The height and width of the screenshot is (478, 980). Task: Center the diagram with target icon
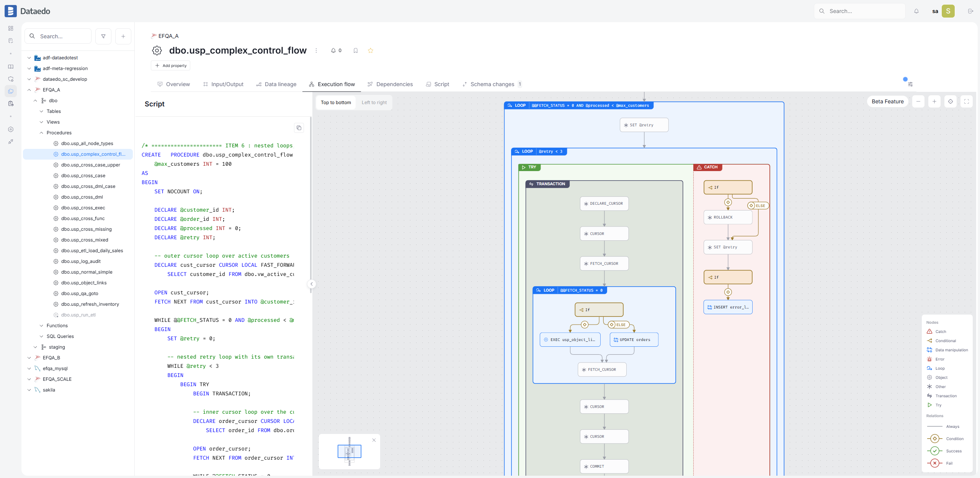(x=951, y=101)
